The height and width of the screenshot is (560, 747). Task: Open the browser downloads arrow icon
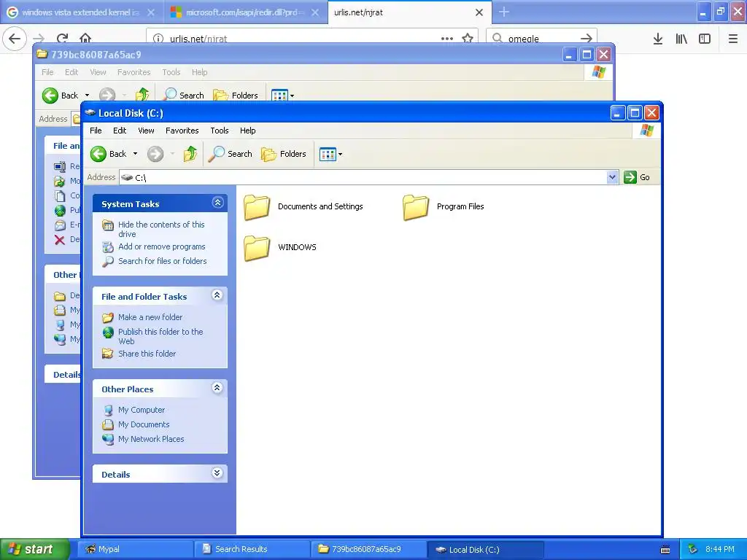tap(658, 39)
